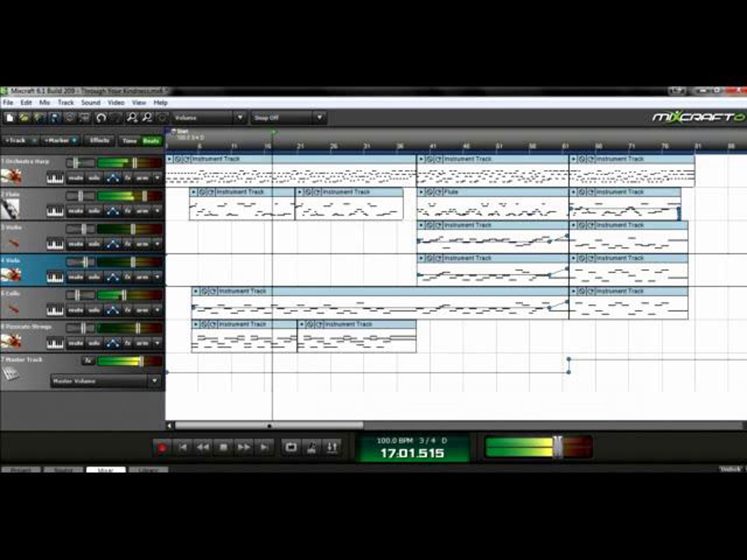Toggle loop playback mode icon
The image size is (747, 560).
tap(291, 448)
